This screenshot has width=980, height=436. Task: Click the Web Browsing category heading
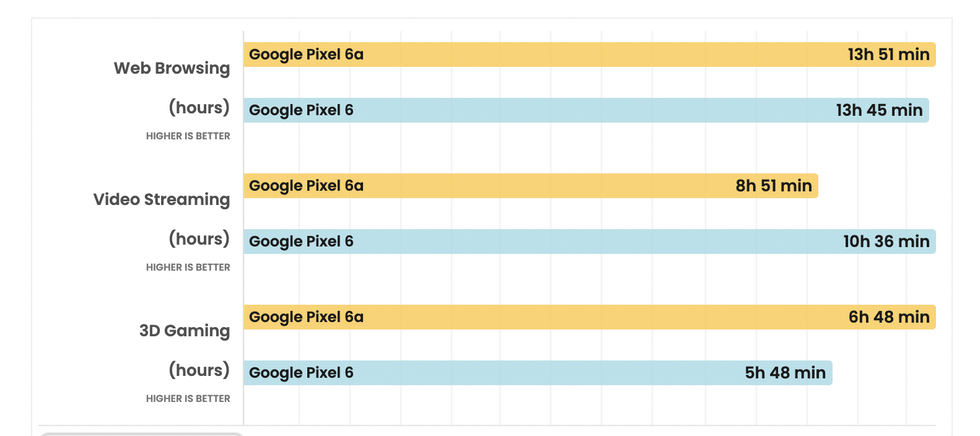pyautogui.click(x=172, y=68)
